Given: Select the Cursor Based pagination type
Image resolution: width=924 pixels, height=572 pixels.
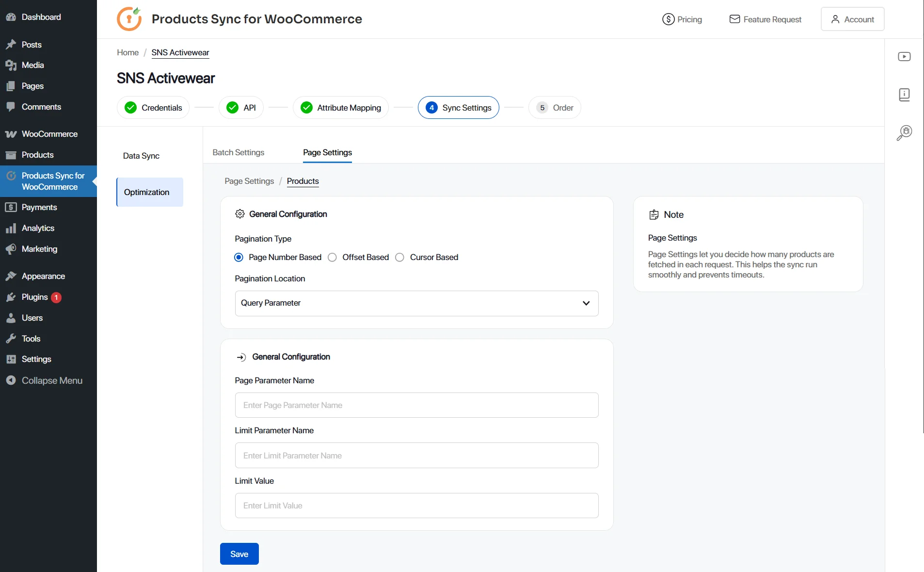Looking at the screenshot, I should [x=400, y=257].
